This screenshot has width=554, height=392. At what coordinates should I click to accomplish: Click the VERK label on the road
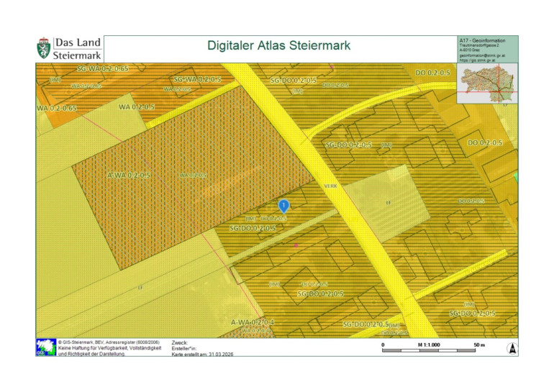click(x=330, y=186)
